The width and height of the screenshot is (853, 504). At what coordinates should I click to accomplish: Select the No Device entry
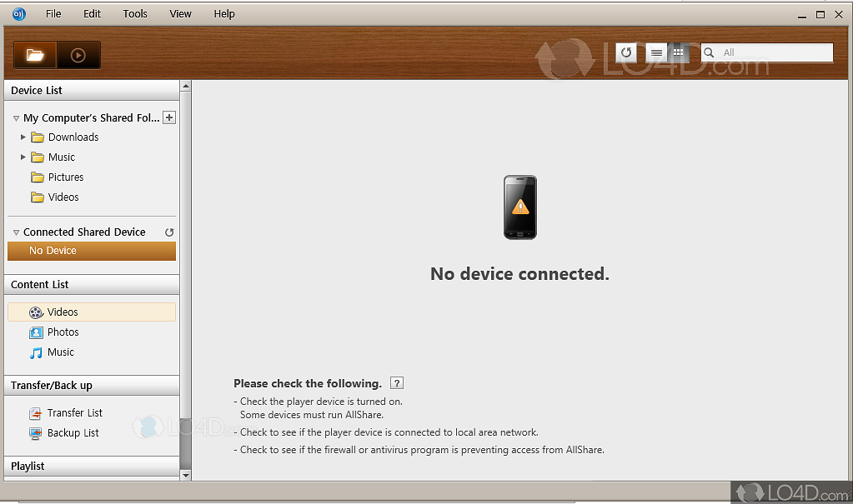point(92,251)
